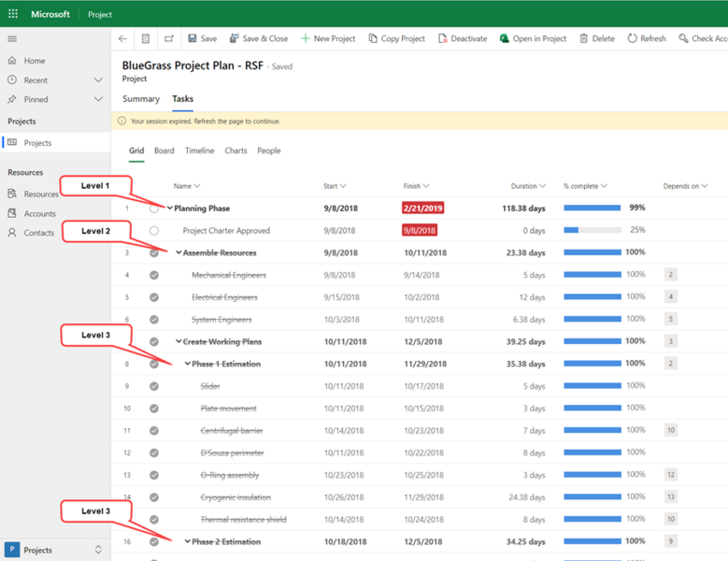Go to Home in sidebar
Image resolution: width=728 pixels, height=561 pixels.
click(x=35, y=61)
